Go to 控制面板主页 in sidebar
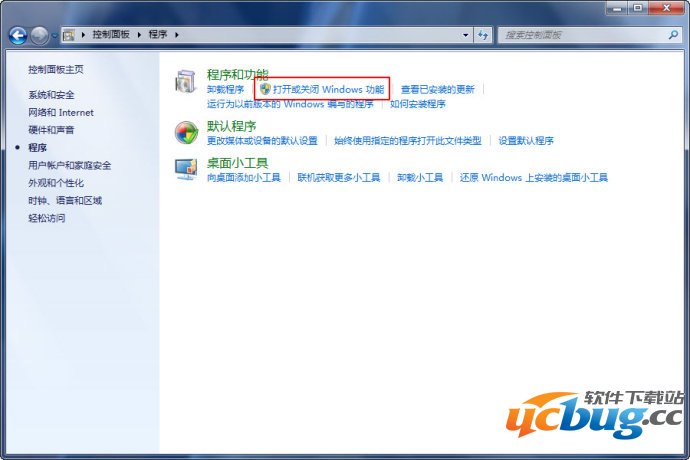This screenshot has height=460, width=690. pyautogui.click(x=56, y=69)
